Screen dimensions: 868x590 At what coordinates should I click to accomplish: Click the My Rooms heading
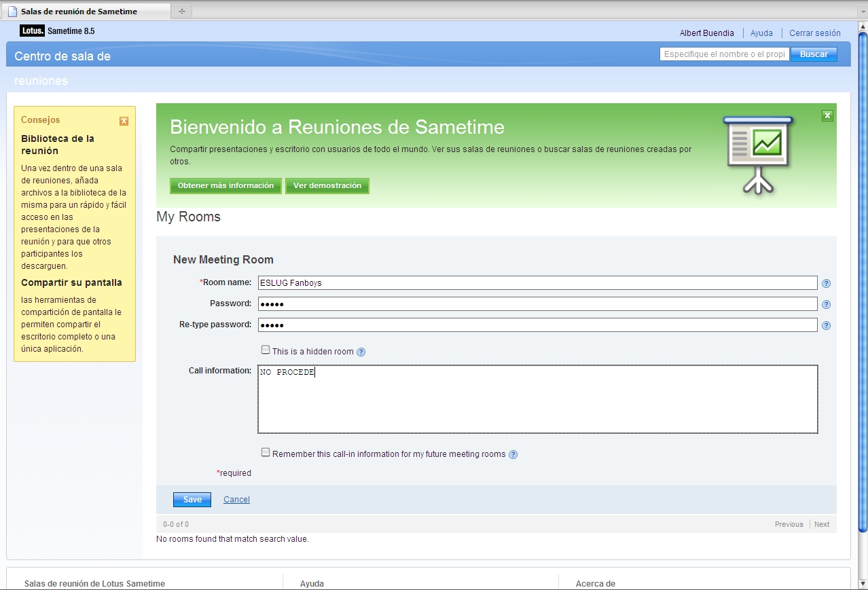tap(189, 217)
